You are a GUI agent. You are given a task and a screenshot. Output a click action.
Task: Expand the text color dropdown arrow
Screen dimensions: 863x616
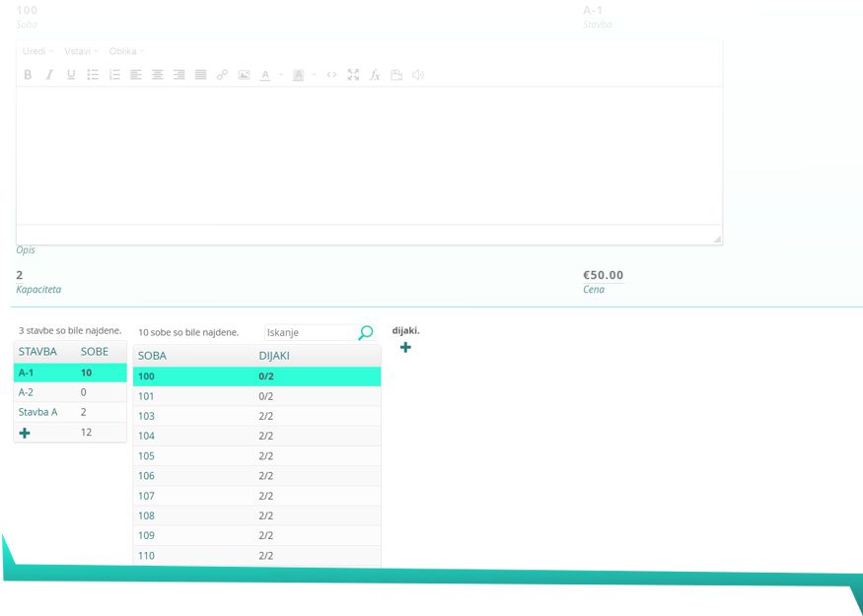(280, 75)
